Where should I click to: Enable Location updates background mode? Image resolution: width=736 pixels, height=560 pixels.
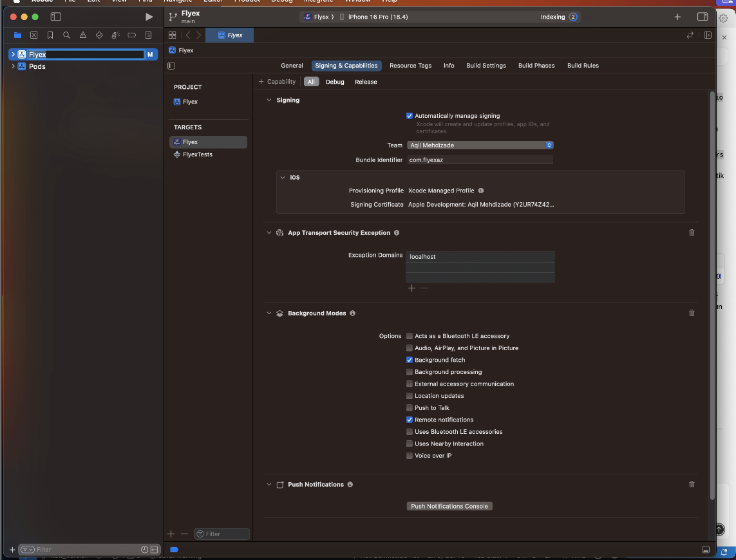pos(410,396)
